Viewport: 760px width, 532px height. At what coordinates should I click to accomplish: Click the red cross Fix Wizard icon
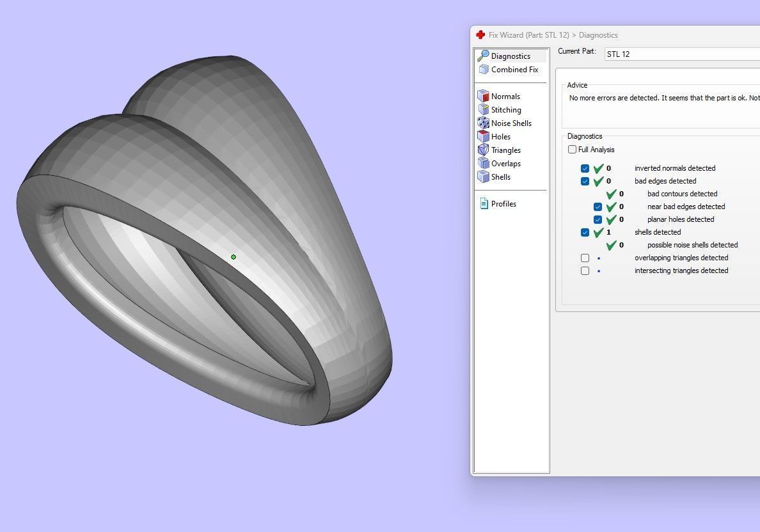click(x=480, y=35)
